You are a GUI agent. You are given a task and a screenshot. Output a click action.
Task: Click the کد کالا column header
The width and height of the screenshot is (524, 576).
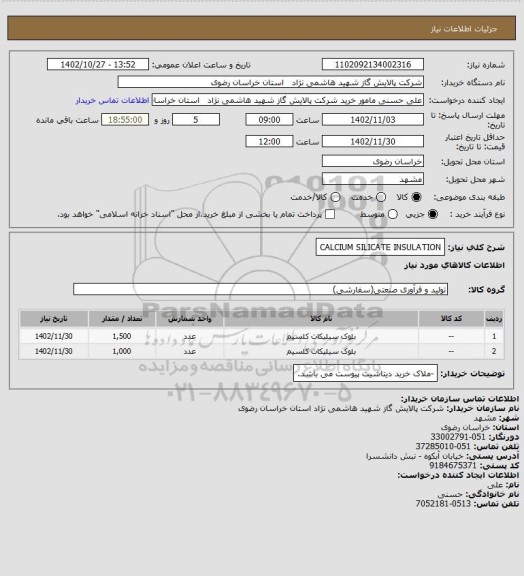pos(451,318)
